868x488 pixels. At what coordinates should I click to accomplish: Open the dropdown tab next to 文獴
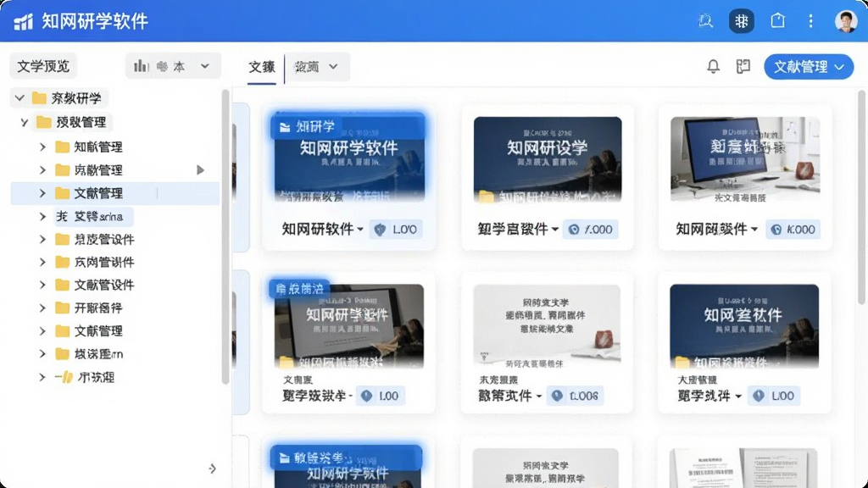[x=317, y=67]
